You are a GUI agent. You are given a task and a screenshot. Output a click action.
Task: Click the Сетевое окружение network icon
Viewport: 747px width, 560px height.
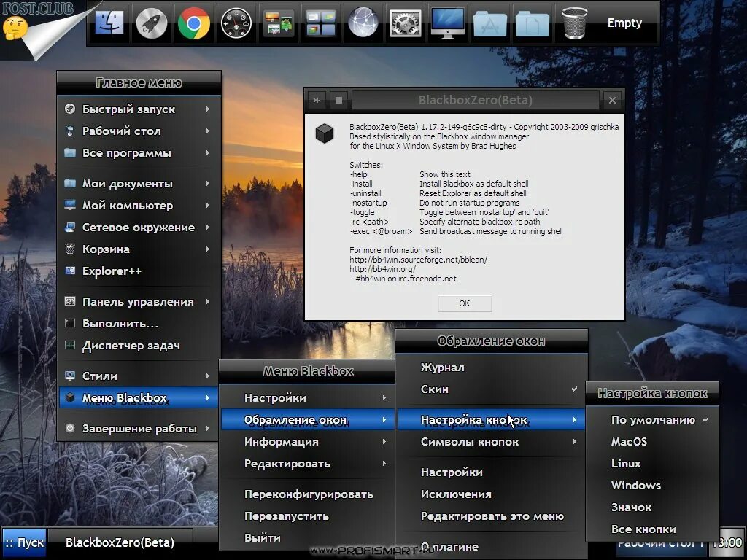tap(70, 227)
